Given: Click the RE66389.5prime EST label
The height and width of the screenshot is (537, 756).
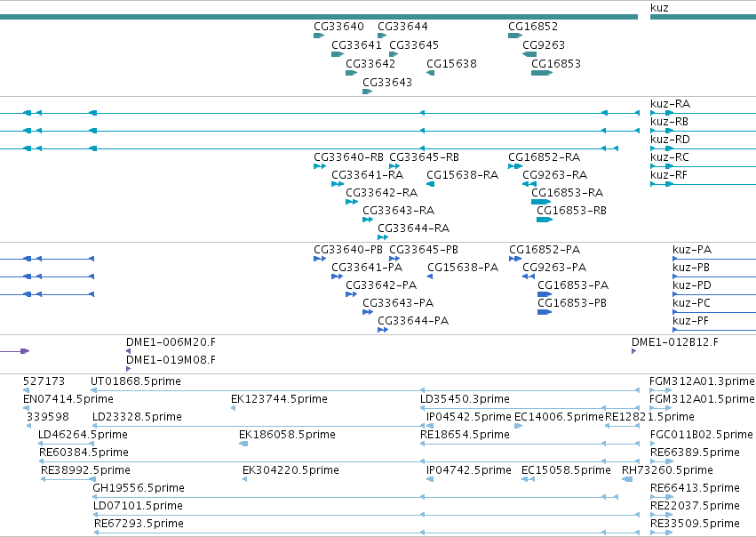Looking at the screenshot, I should [x=695, y=453].
